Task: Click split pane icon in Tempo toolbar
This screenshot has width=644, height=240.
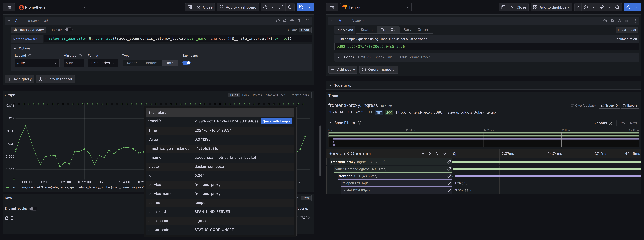Action: (x=503, y=7)
